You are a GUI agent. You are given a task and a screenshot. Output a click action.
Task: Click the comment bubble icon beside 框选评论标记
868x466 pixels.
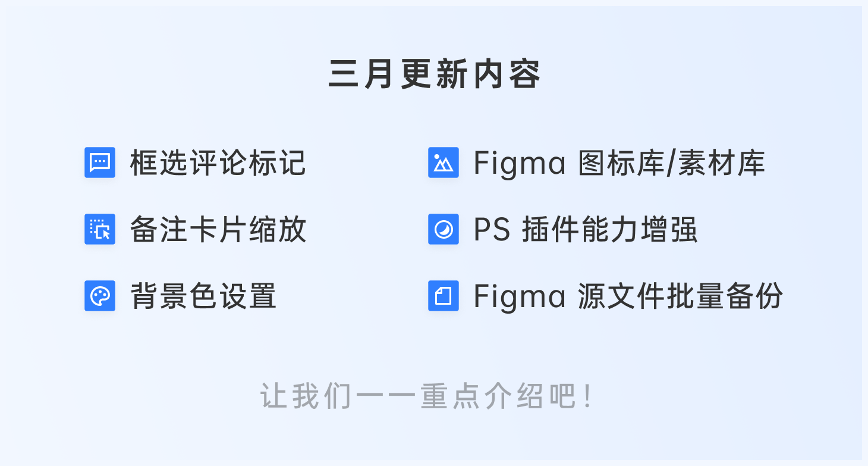click(x=100, y=162)
